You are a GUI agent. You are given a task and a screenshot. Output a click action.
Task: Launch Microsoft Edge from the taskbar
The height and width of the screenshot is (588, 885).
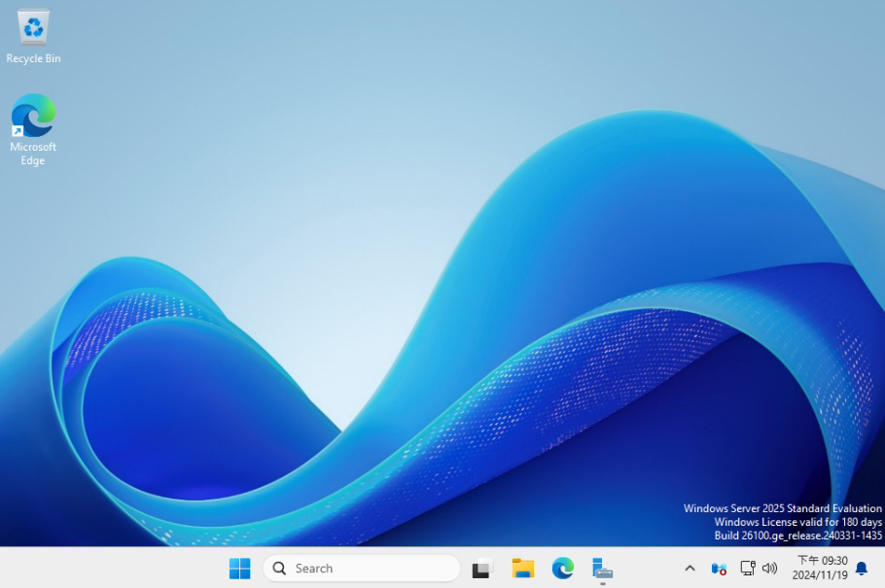(563, 569)
